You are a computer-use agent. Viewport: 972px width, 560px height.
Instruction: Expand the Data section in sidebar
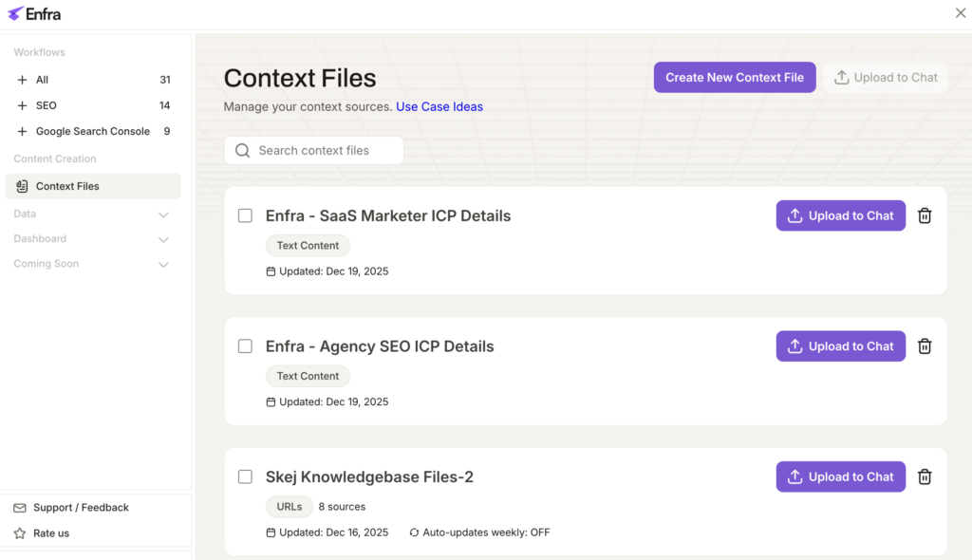tap(163, 215)
